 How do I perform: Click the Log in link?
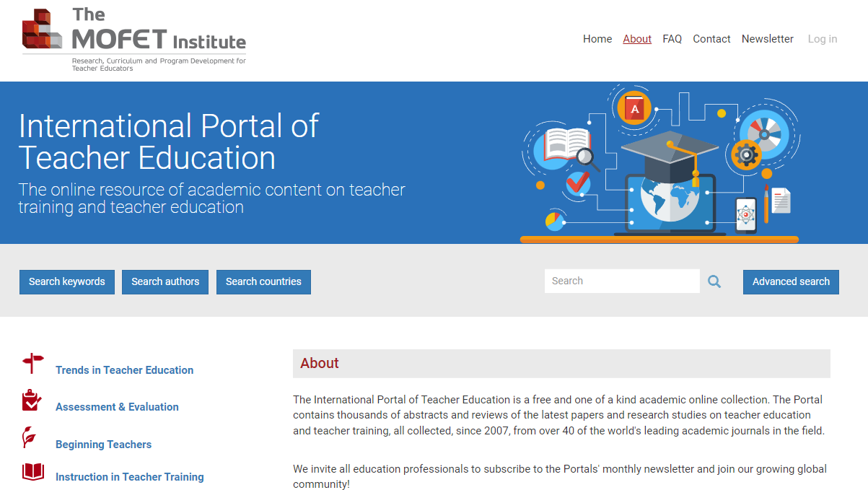823,39
